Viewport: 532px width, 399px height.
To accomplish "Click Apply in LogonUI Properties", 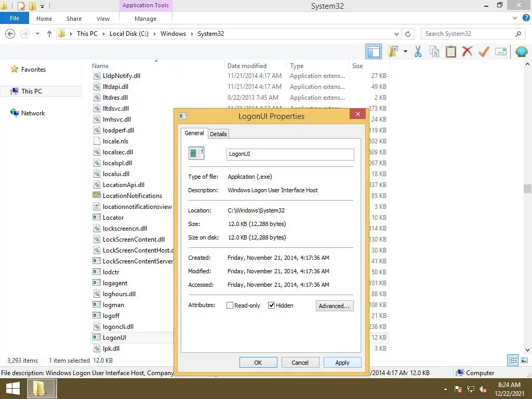I will coord(342,362).
